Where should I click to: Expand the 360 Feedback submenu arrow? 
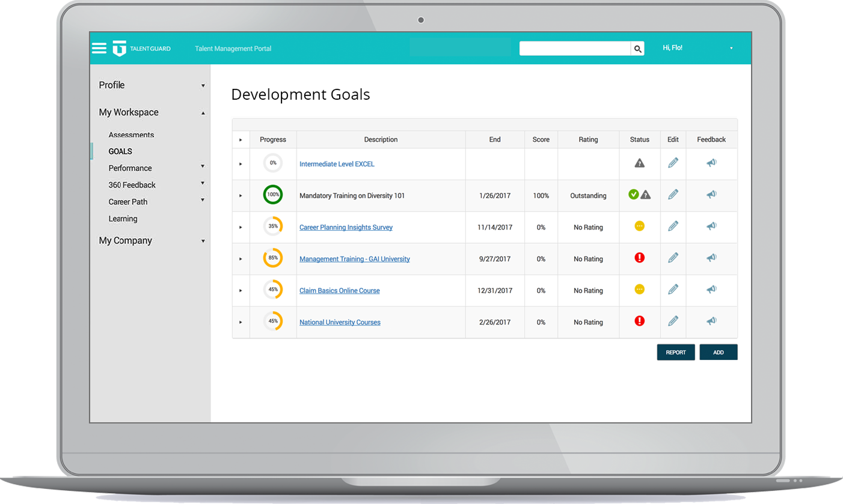203,183
